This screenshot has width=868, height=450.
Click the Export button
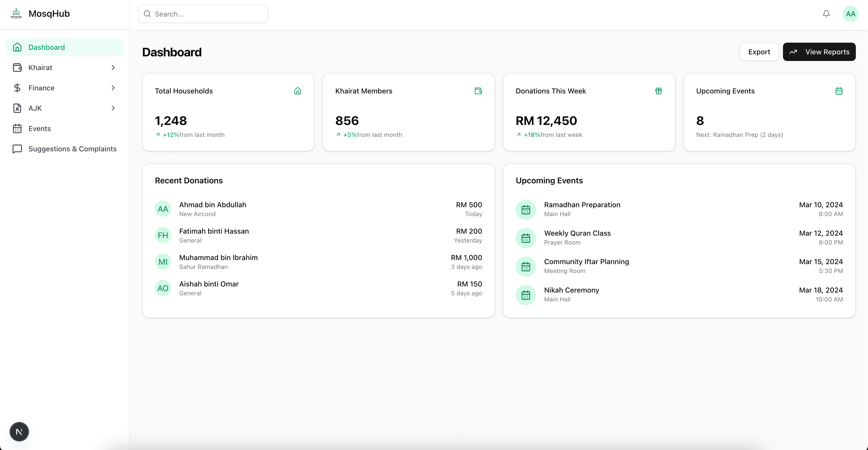point(759,52)
